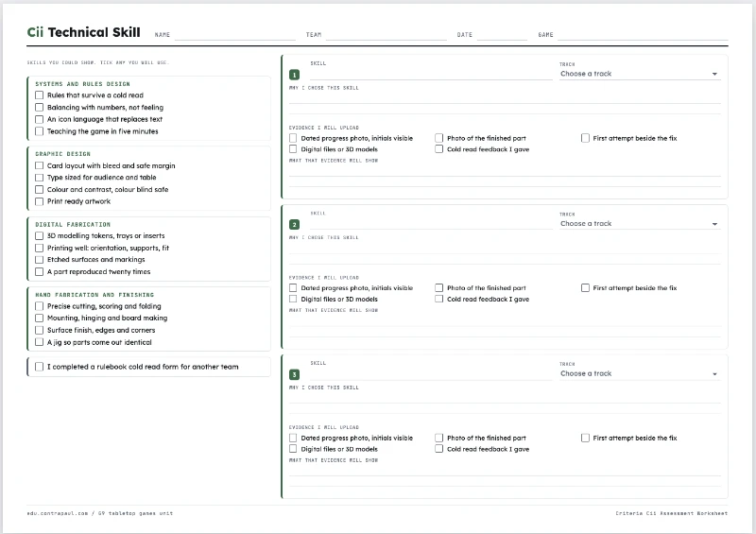The image size is (756, 534).
Task: Click the green number 1 badge
Action: pos(294,75)
